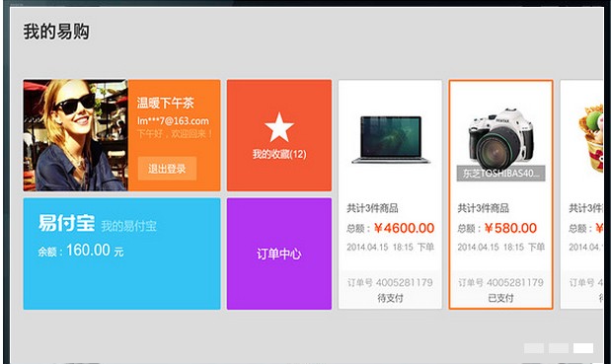Image resolution: width=611 pixels, height=364 pixels.
Task: Go to the second page indicator
Action: (x=559, y=348)
